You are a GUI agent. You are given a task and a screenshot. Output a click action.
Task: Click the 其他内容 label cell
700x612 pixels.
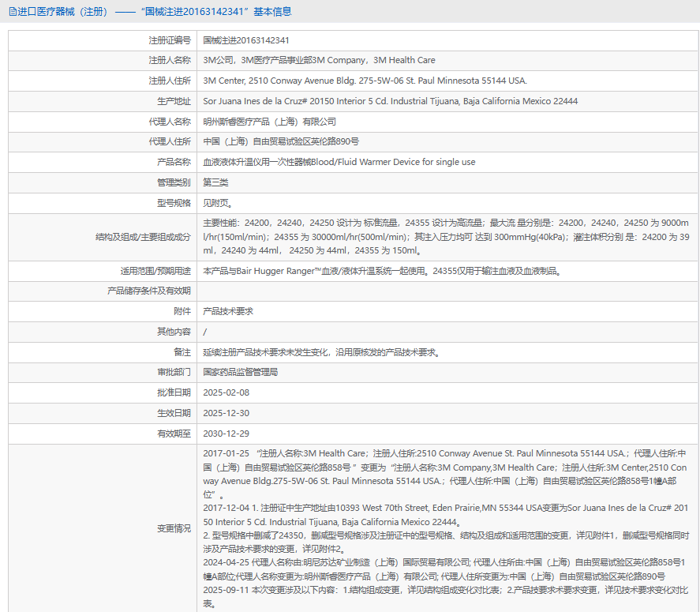tap(103, 332)
